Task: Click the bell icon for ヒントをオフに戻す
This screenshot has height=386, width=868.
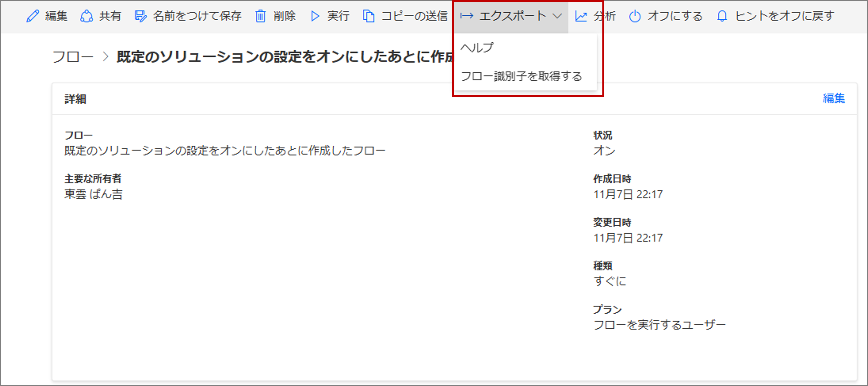Action: click(723, 15)
